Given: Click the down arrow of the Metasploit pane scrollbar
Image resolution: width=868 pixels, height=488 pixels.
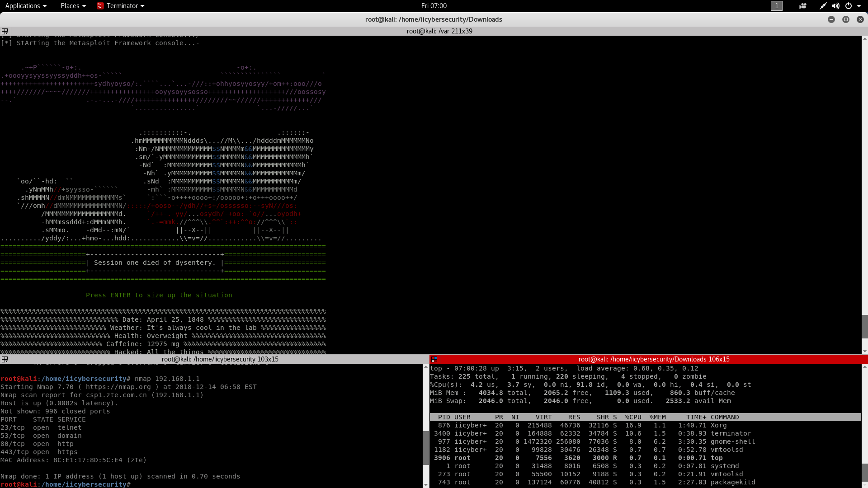Looking at the screenshot, I should pos(864,351).
